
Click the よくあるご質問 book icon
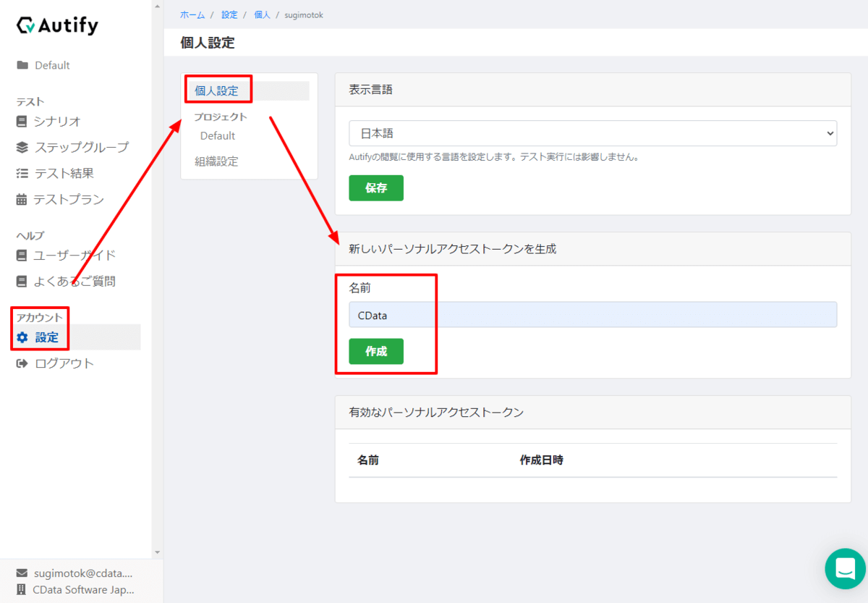[x=22, y=281]
